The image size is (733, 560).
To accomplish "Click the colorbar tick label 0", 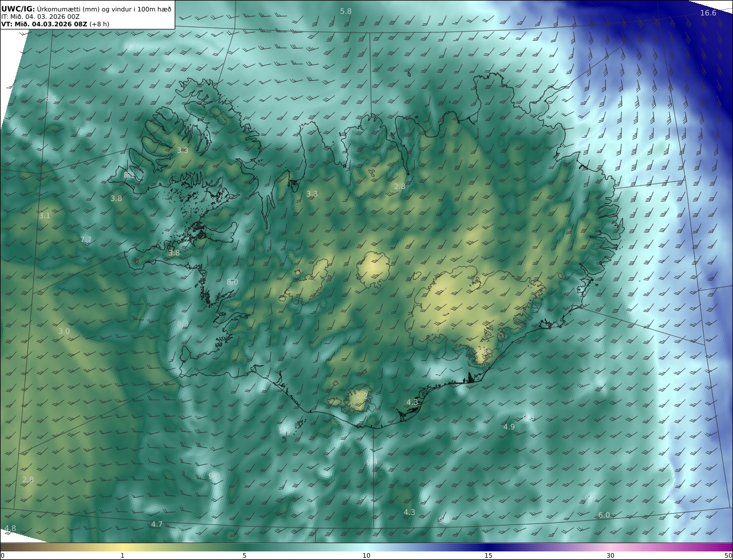I will click(x=2, y=555).
